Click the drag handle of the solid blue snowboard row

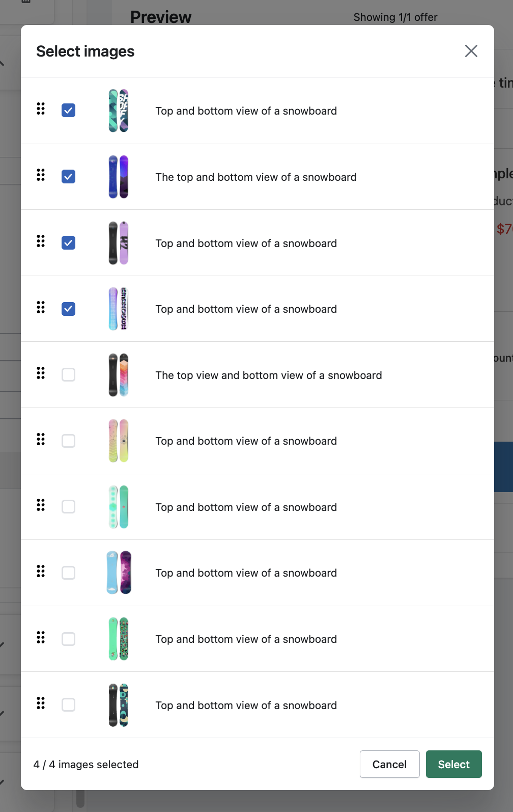pos(41,175)
